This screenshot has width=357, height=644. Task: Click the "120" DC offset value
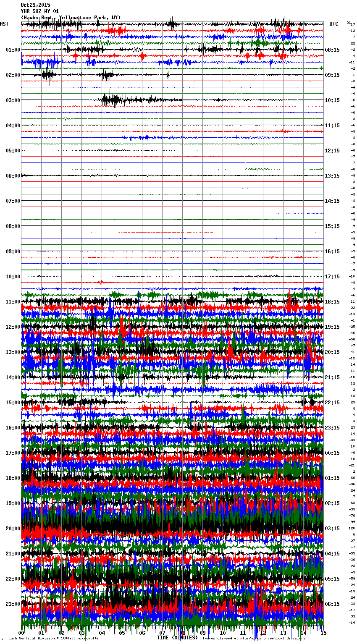[x=352, y=528]
